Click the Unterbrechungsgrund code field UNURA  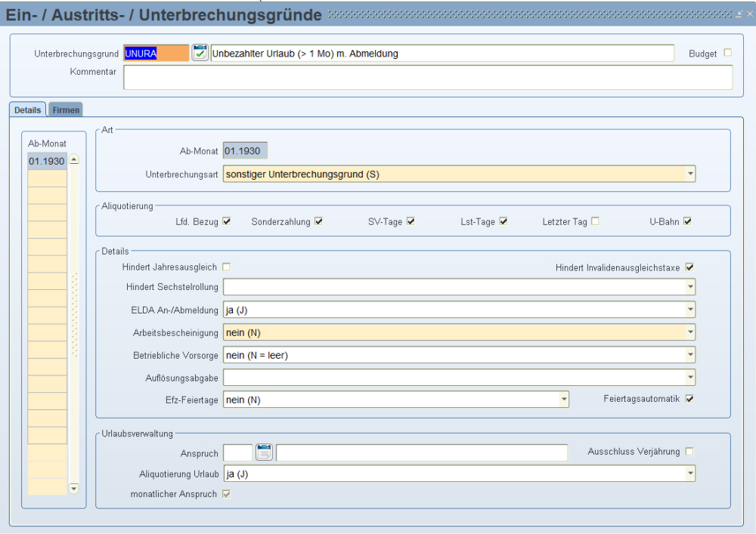point(156,53)
